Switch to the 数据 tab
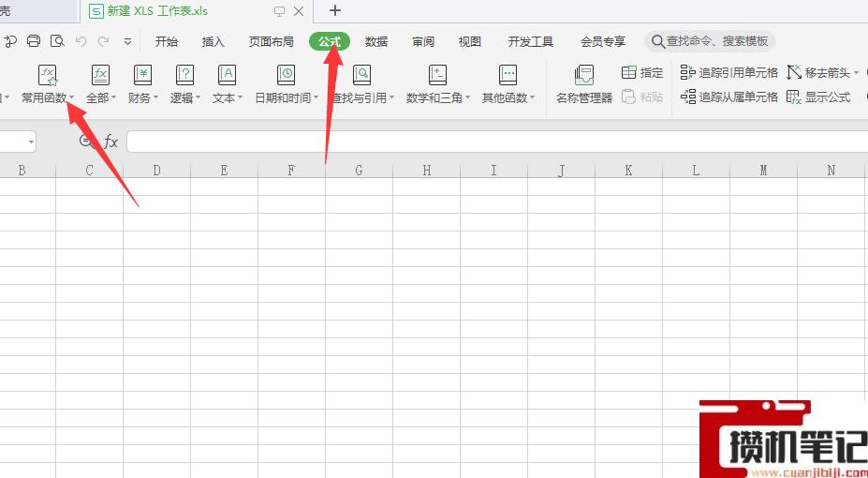 coord(376,41)
